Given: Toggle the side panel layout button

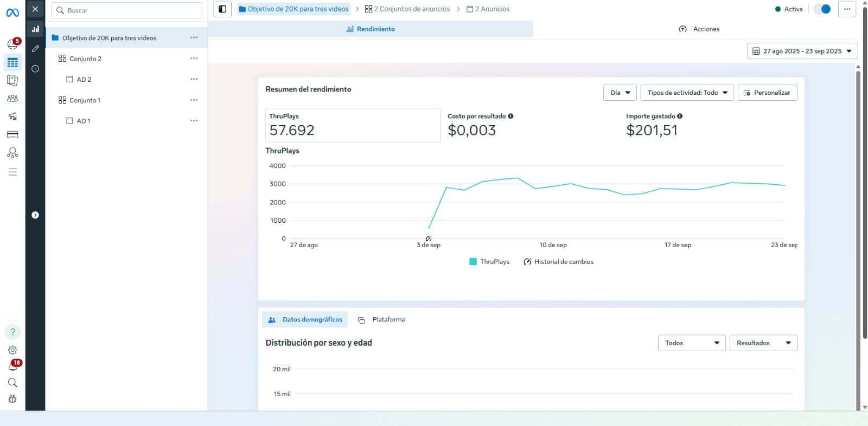Looking at the screenshot, I should tap(222, 9).
